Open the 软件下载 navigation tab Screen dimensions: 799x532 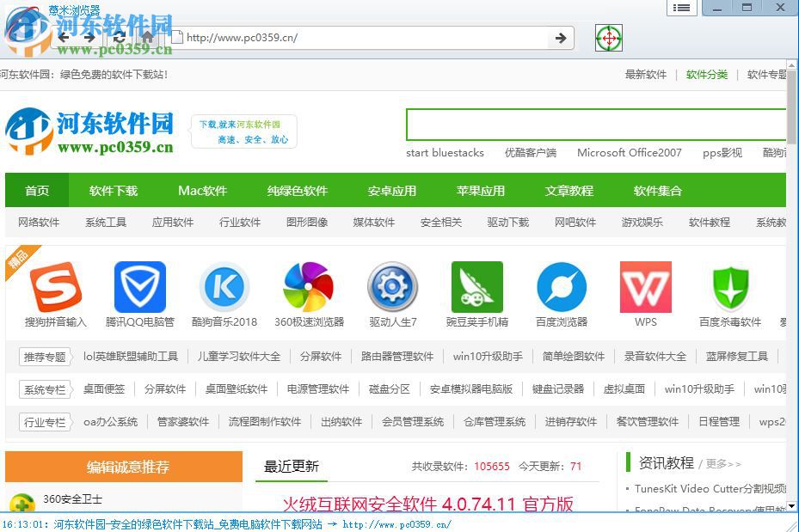(x=114, y=191)
